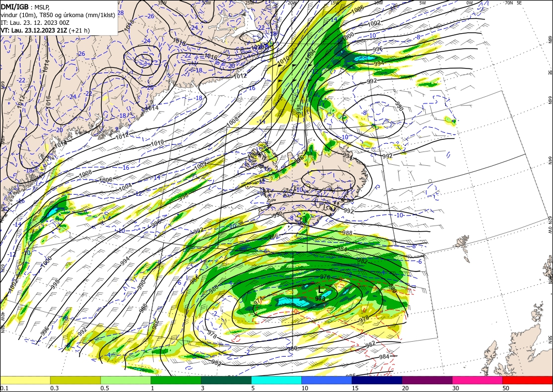Click the '70N' latitude label
The width and height of the screenshot is (553, 392).
click(509, 3)
